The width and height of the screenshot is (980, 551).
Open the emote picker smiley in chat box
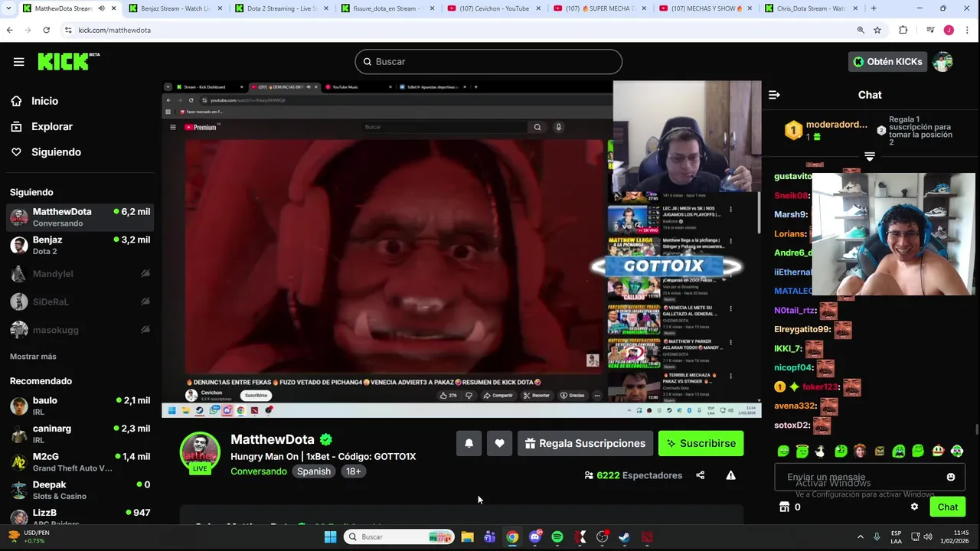[x=951, y=477]
